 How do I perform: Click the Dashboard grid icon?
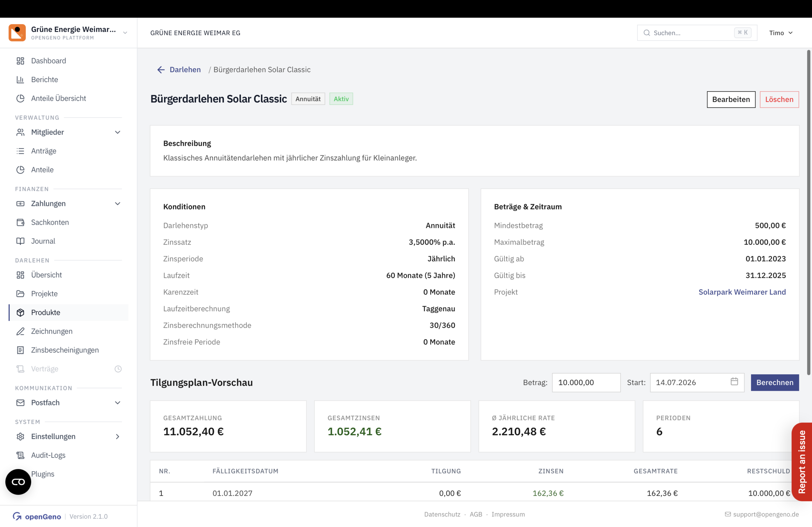point(21,61)
